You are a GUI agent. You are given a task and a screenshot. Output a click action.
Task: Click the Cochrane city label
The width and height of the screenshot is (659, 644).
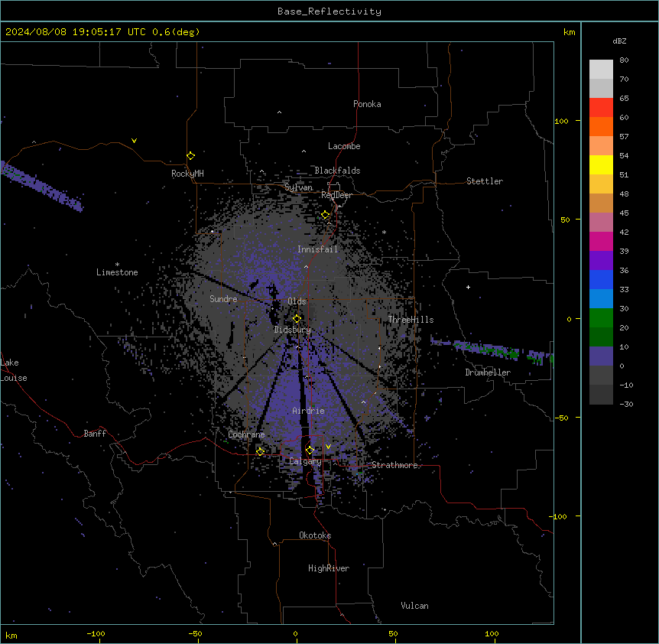[247, 434]
